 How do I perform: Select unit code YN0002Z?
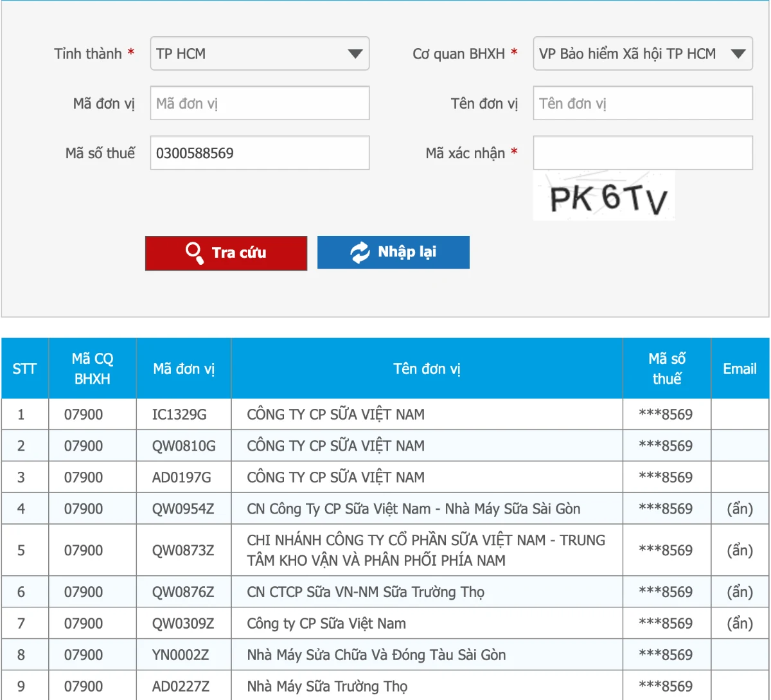pyautogui.click(x=181, y=655)
